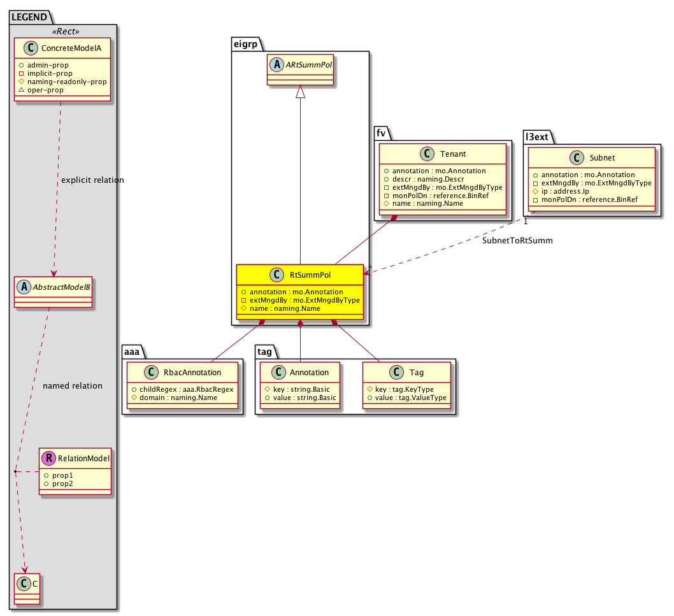
Task: Click the C icon of highlighted RtSummPol
Action: (x=275, y=275)
